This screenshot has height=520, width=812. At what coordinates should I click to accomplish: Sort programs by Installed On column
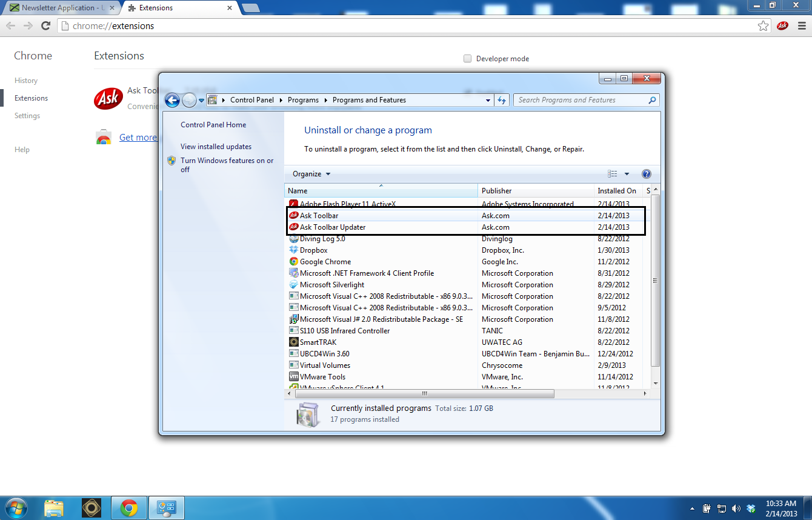618,191
